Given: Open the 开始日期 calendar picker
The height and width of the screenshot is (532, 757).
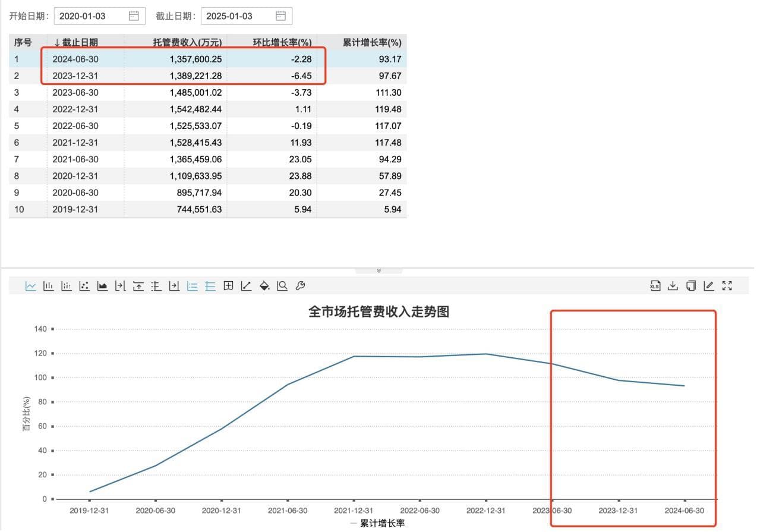Looking at the screenshot, I should [x=134, y=16].
